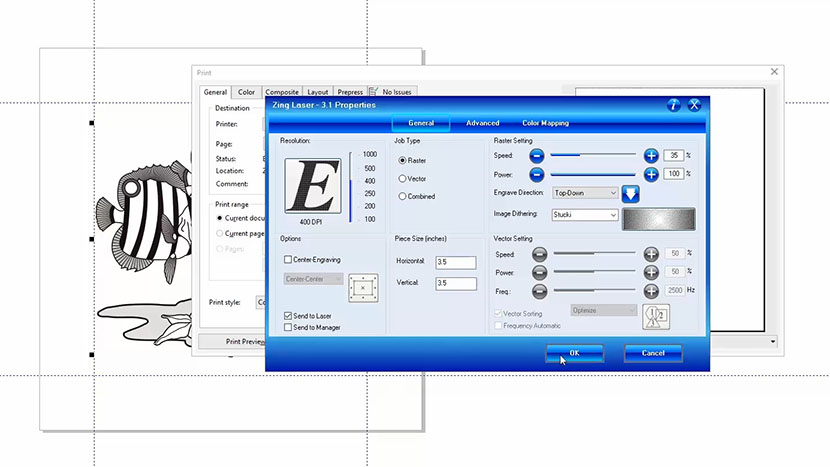Click the raster Speed minus button
830x467 pixels.
tap(537, 155)
